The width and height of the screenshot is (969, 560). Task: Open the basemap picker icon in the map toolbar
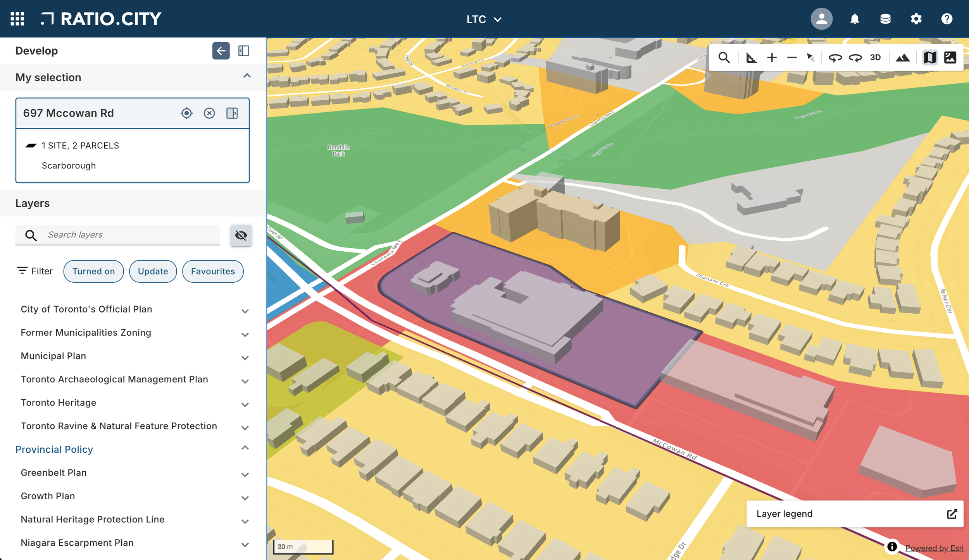click(930, 57)
